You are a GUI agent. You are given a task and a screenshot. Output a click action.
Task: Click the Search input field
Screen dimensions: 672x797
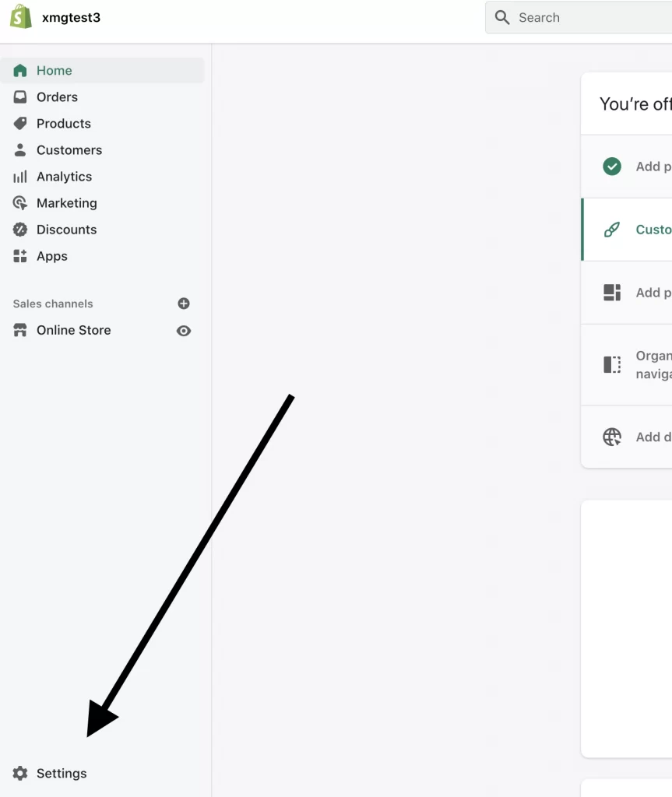579,17
